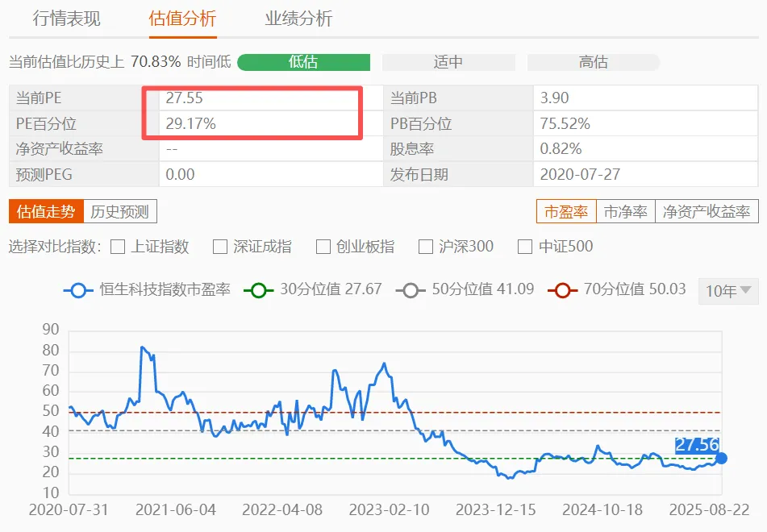Click the green 低估 valuation indicator bar
The height and width of the screenshot is (532, 767).
[x=303, y=63]
